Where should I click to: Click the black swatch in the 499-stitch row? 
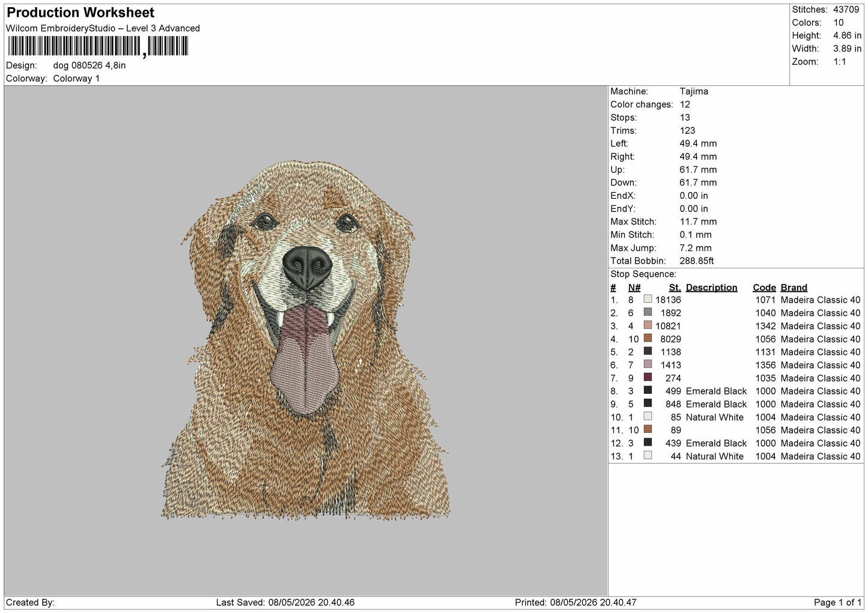click(648, 390)
